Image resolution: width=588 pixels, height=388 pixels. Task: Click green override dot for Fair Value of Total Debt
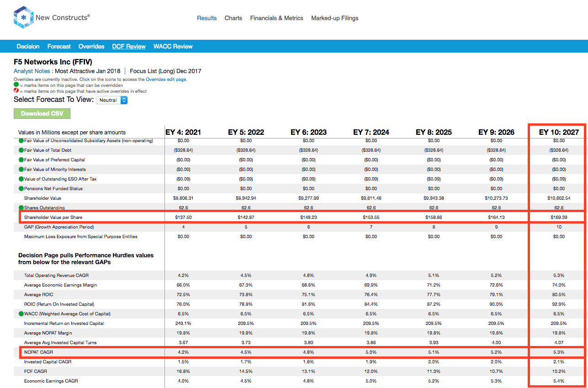pyautogui.click(x=21, y=150)
